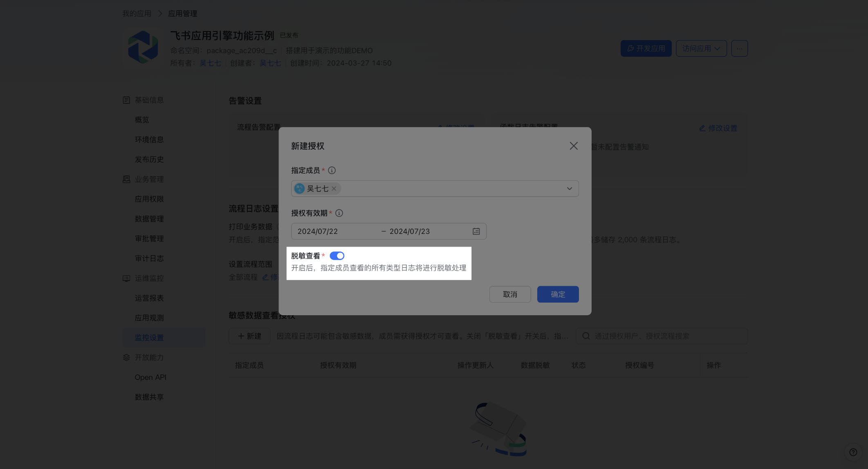Open creator link 吴七七 after 创建者
868x469 pixels.
tap(270, 63)
